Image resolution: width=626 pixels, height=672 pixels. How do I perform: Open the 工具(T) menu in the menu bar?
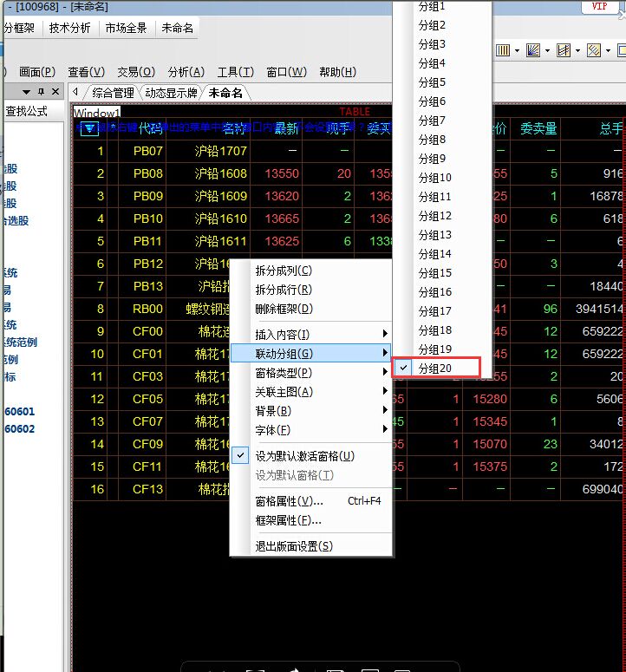tap(235, 72)
